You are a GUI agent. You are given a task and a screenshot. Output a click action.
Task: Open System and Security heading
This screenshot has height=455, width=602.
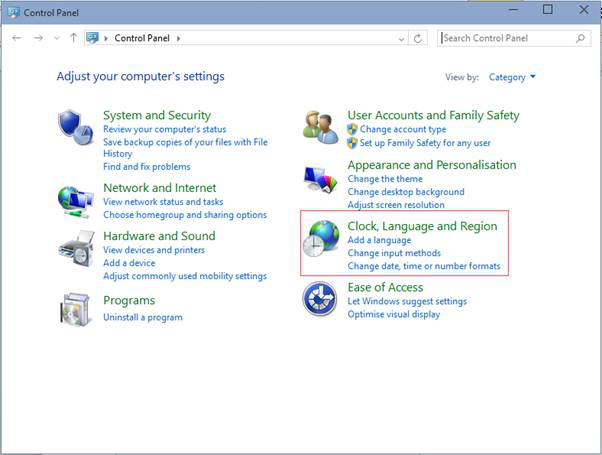click(157, 115)
